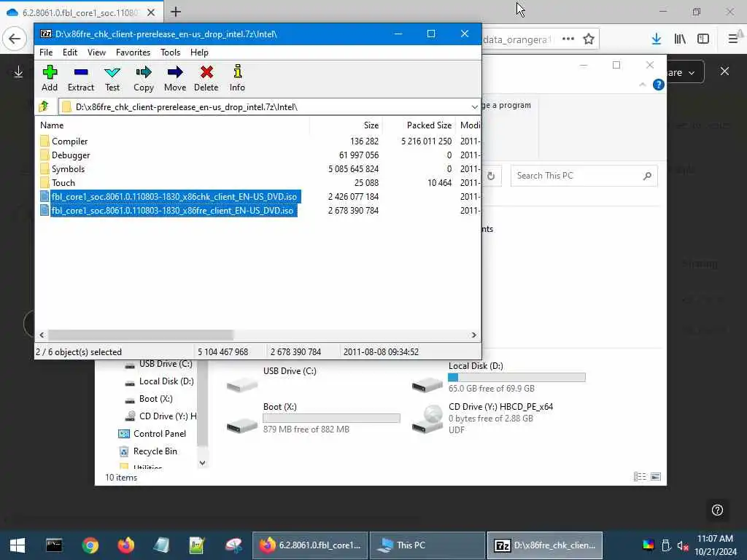Select Boot (X:) in navigation tree

tap(149, 399)
